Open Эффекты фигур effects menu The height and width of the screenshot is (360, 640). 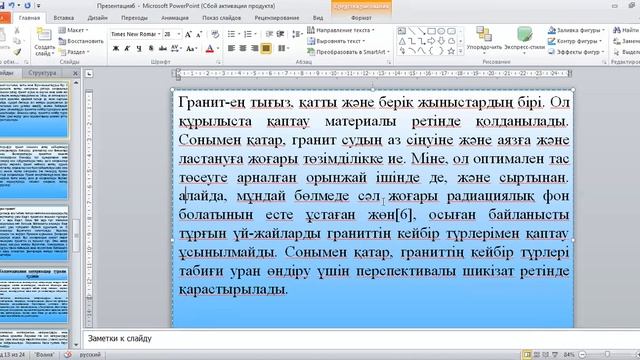tap(576, 52)
